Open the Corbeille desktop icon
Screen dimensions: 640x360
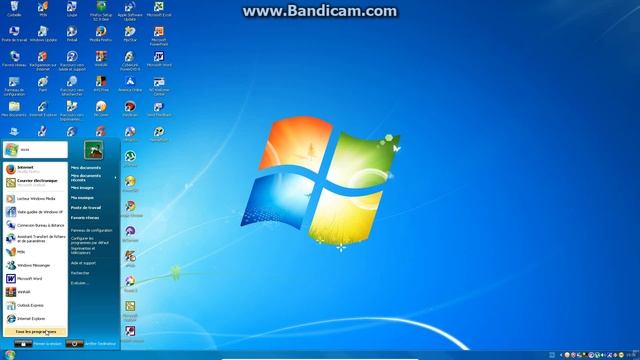(14, 8)
